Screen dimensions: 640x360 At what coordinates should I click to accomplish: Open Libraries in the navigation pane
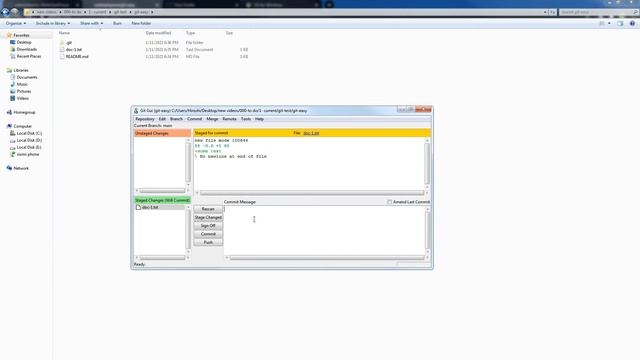(21, 70)
